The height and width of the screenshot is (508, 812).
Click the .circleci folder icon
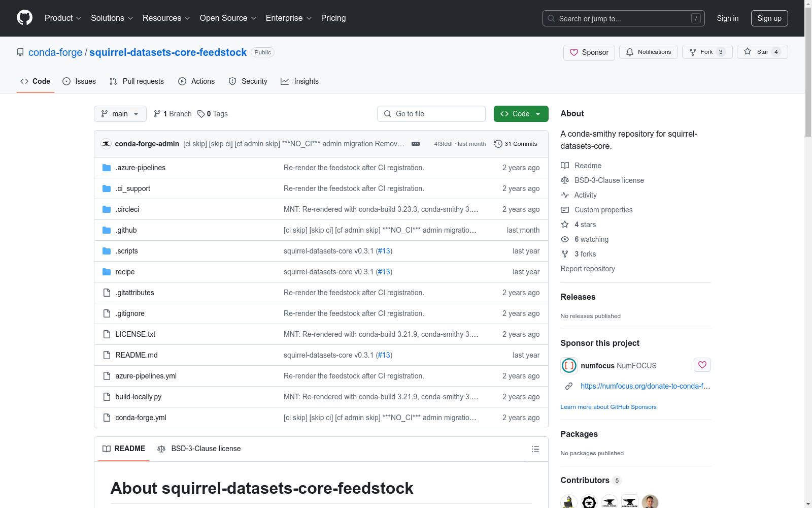[x=107, y=209]
